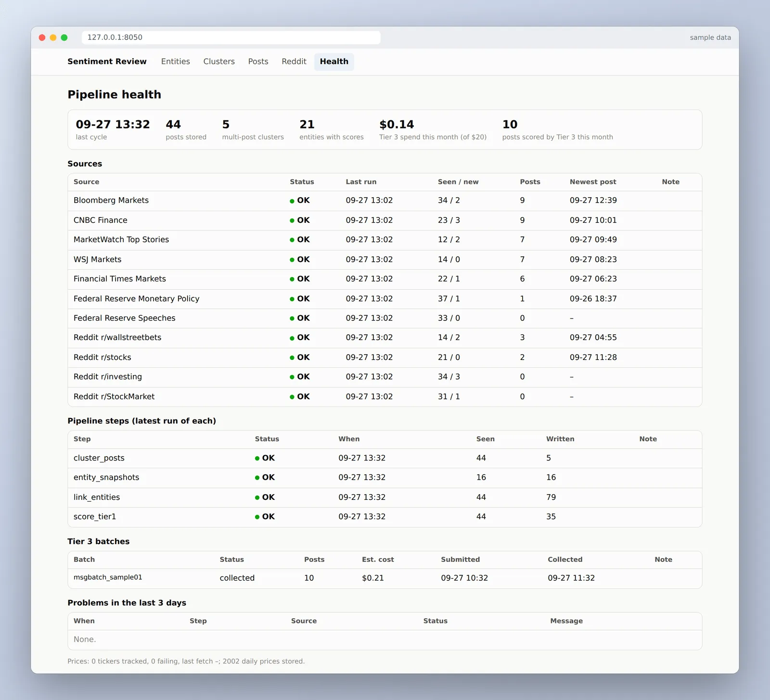770x700 pixels.
Task: Click 'Federal Reserve Monetary Policy' source name
Action: coord(137,299)
